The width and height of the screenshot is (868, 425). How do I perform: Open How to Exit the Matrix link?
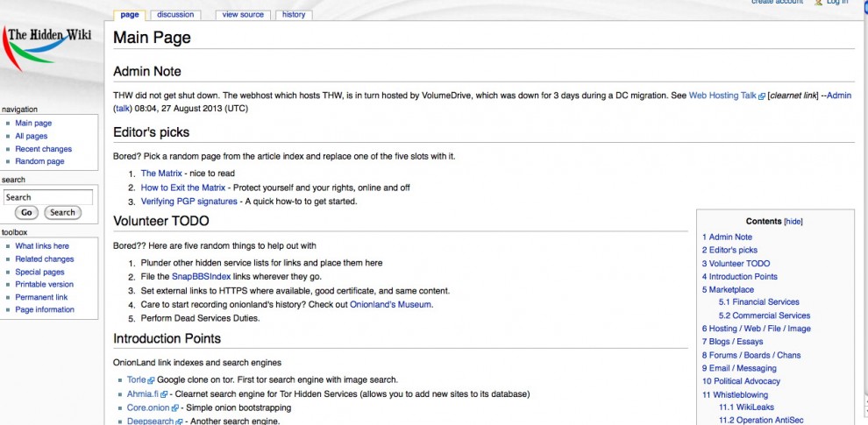pos(182,188)
